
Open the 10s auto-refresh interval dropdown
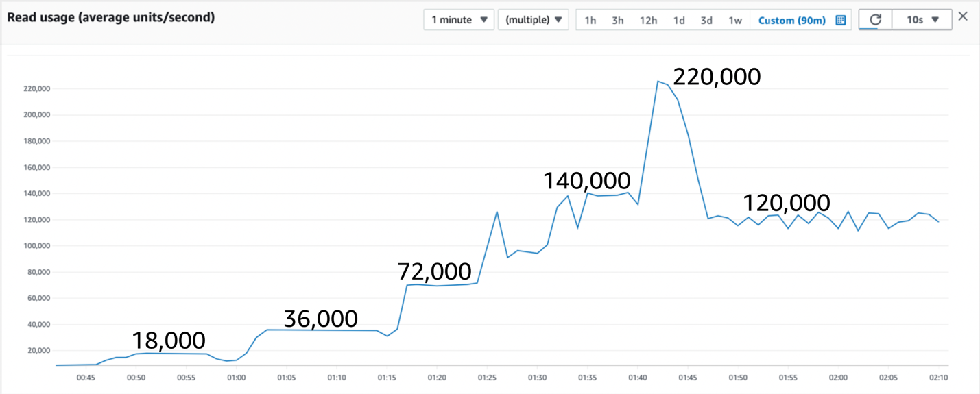[x=922, y=20]
